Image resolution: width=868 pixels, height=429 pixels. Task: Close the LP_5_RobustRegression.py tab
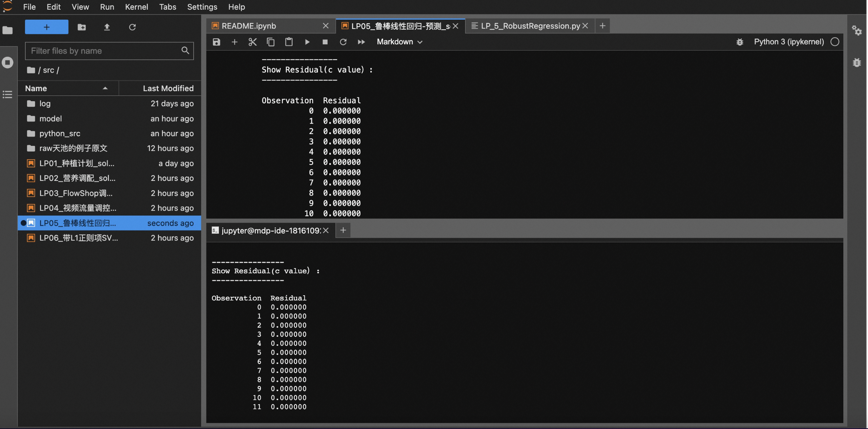(x=585, y=26)
